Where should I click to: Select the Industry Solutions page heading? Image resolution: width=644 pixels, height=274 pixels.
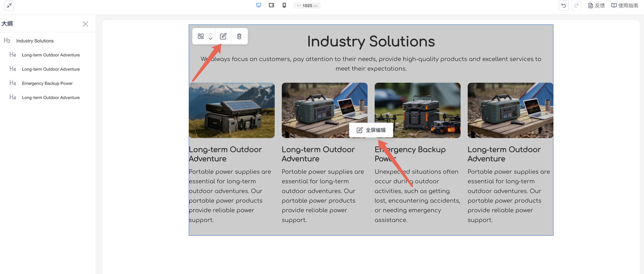[x=371, y=41]
